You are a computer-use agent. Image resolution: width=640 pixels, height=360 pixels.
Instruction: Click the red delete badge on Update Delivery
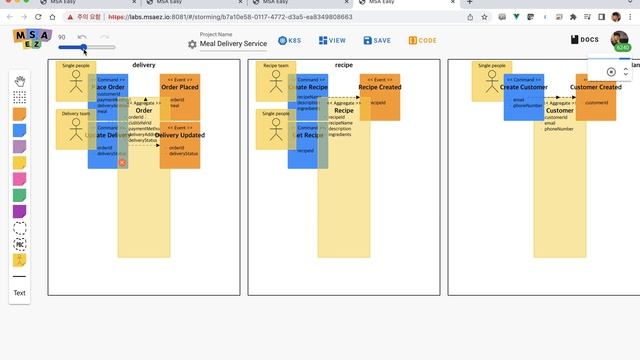[x=122, y=163]
